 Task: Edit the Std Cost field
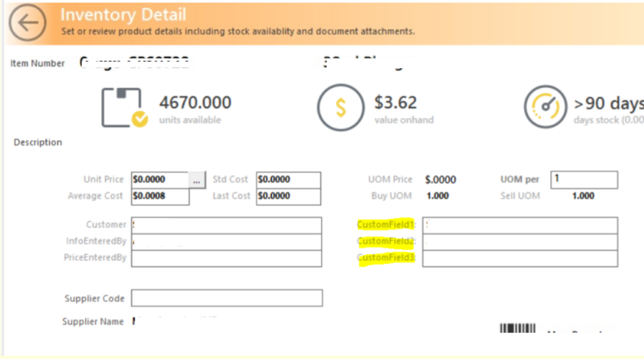tap(288, 180)
